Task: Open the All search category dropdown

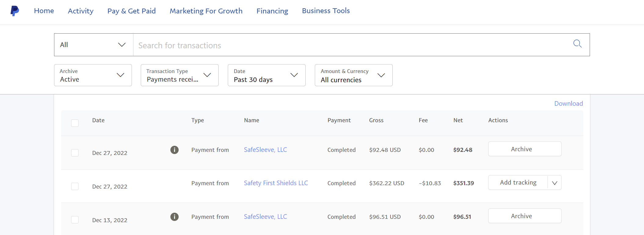Action: pos(93,45)
